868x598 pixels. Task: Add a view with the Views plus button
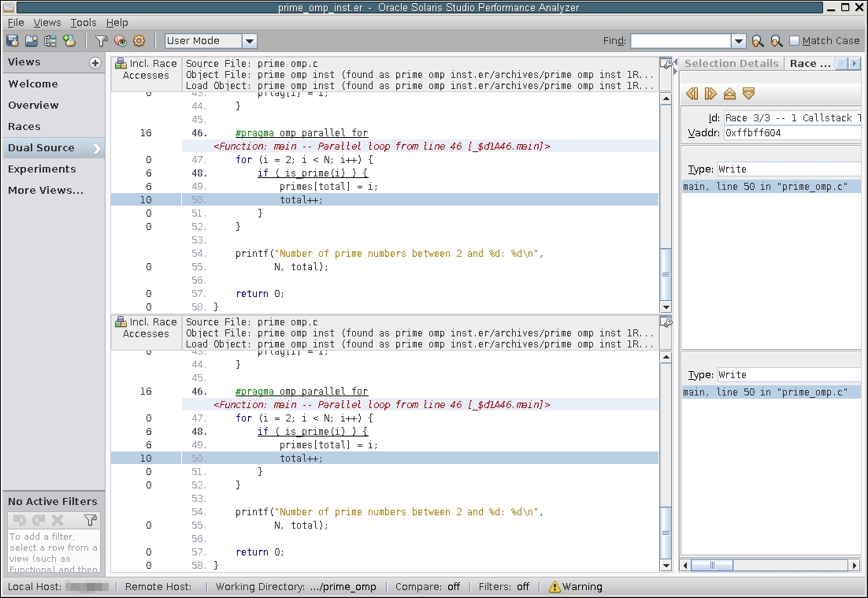95,63
